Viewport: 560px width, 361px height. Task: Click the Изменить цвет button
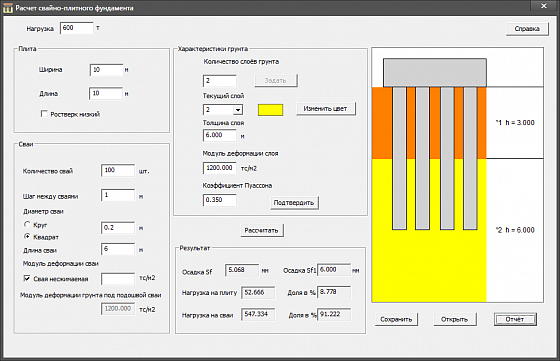(x=326, y=109)
